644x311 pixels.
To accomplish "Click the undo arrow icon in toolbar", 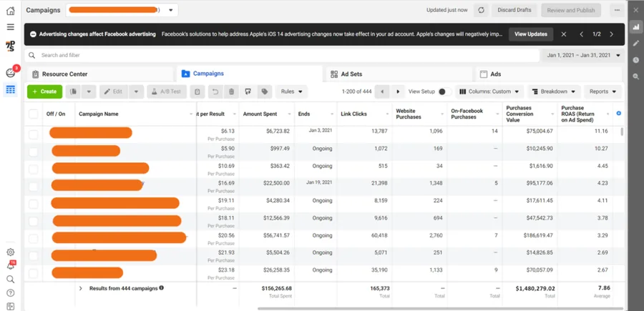I will (x=215, y=92).
